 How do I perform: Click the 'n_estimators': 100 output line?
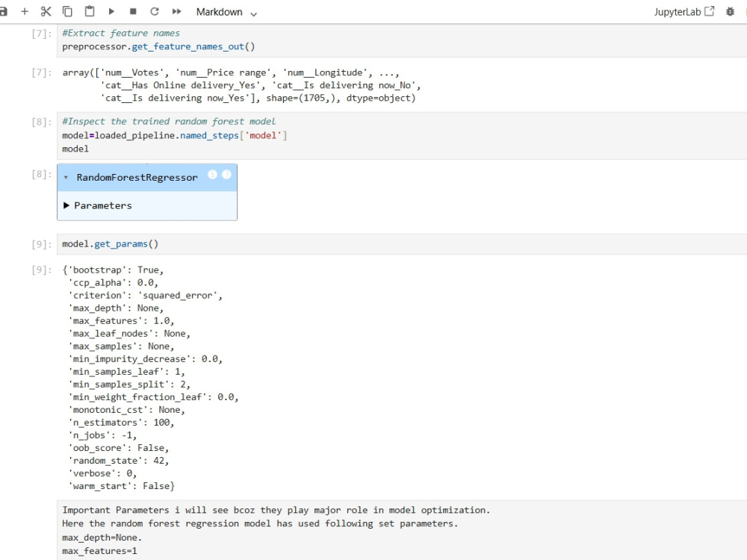122,423
